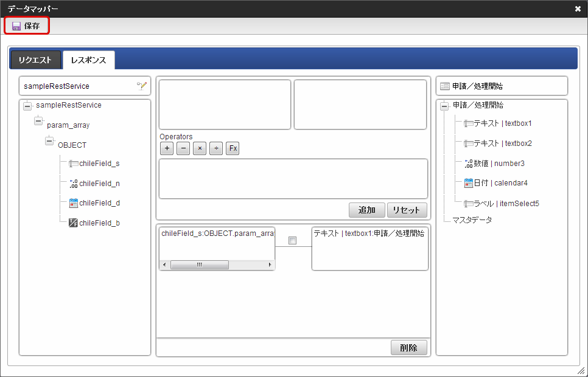Screen dimensions: 588x377
Task: Click the calendar icon of chileField_d
Action: click(74, 203)
